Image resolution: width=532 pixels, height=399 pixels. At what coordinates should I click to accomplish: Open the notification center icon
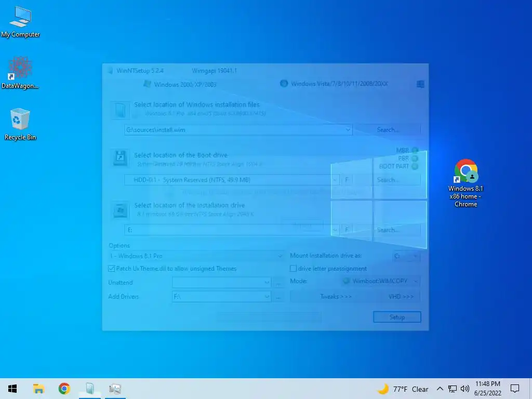[515, 389]
